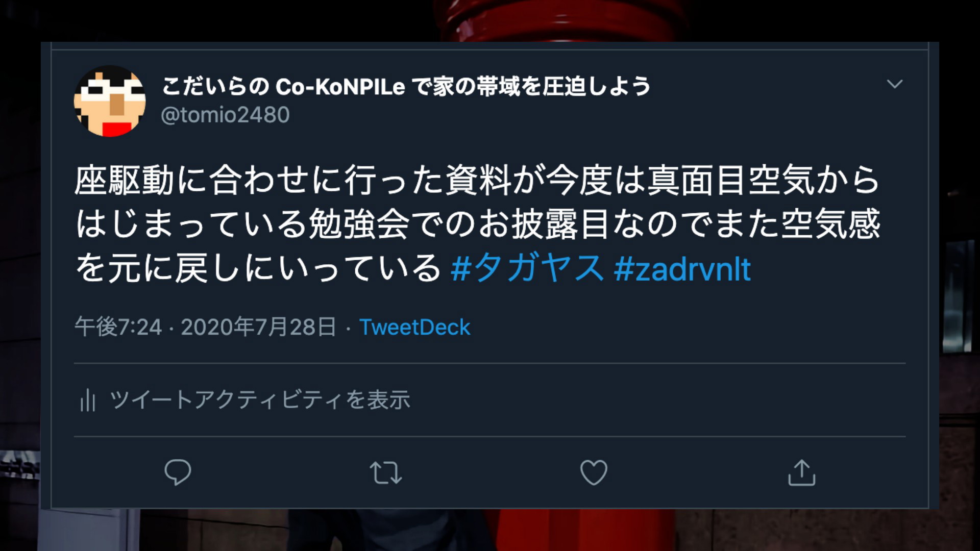The height and width of the screenshot is (551, 980).
Task: Expand the tweet options chevron menu
Action: tap(895, 84)
